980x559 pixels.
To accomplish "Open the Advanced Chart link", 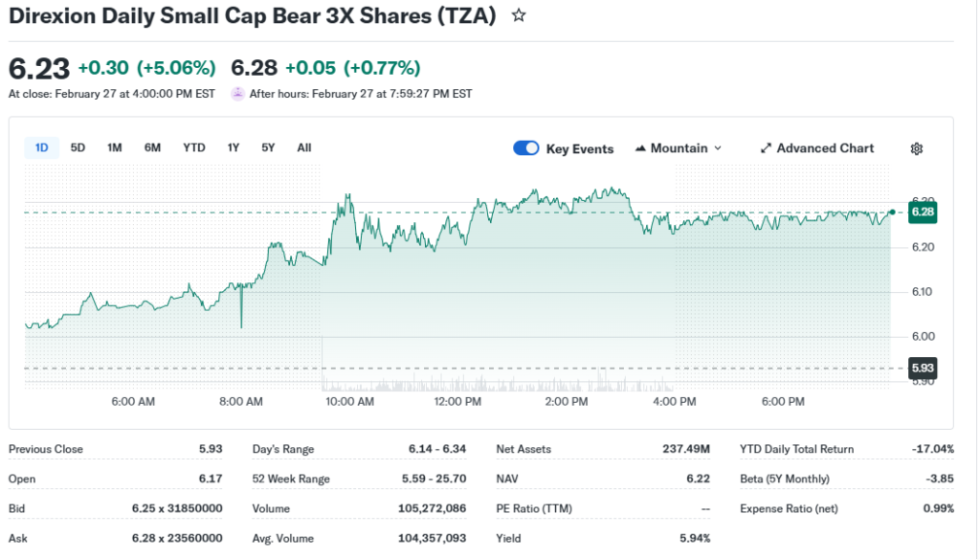I will pos(824,148).
